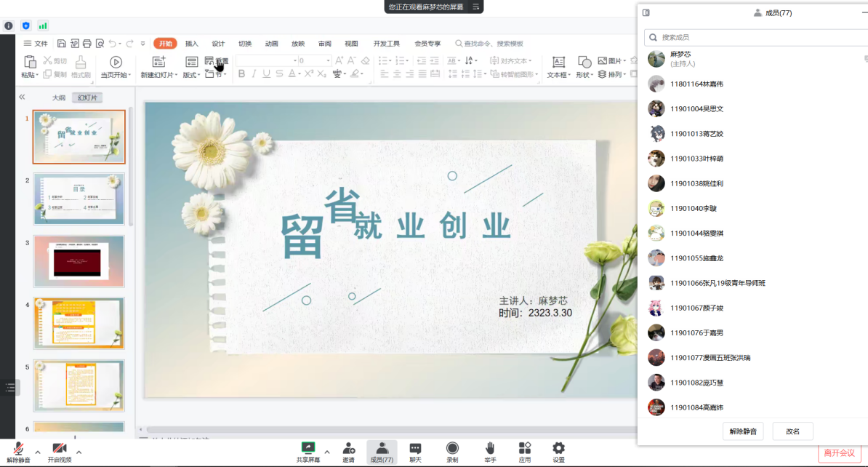Open the 应用 apps icon
Image resolution: width=868 pixels, height=467 pixels.
(x=524, y=448)
